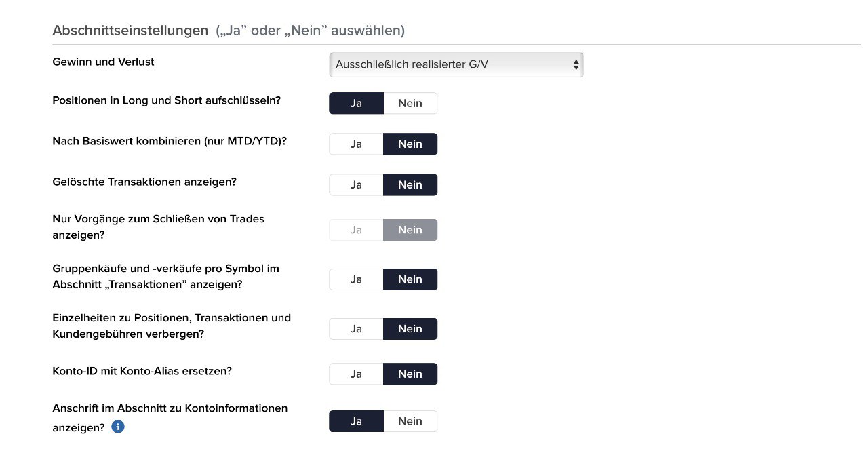
Task: Enable Ja for Gelöschte Transaktionen anzeigen
Action: click(356, 184)
